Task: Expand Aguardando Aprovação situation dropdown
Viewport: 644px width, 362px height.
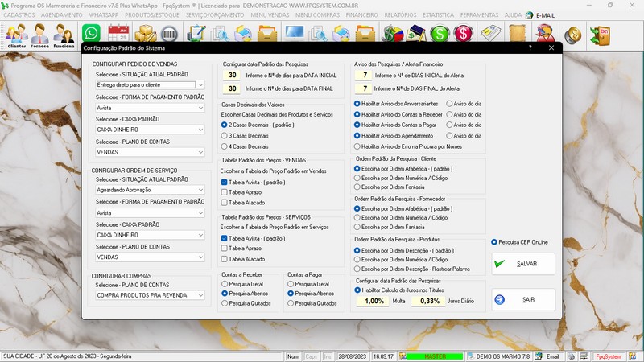Action: tap(200, 190)
